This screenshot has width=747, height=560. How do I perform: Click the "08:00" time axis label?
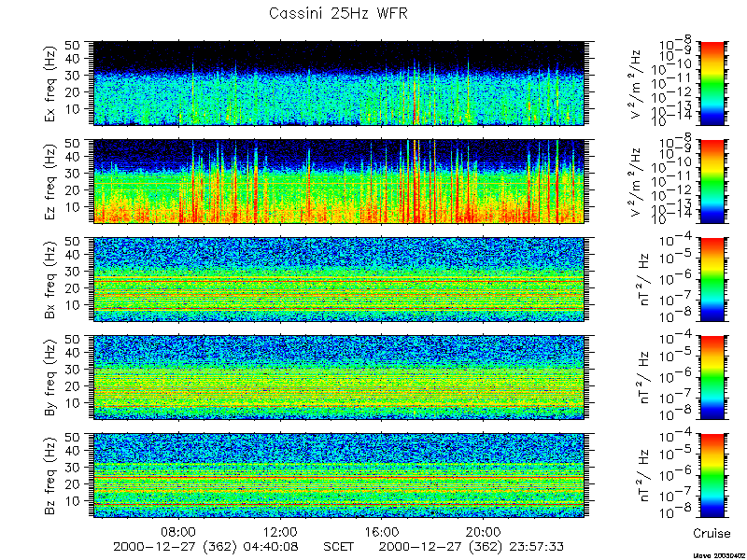[x=178, y=532]
